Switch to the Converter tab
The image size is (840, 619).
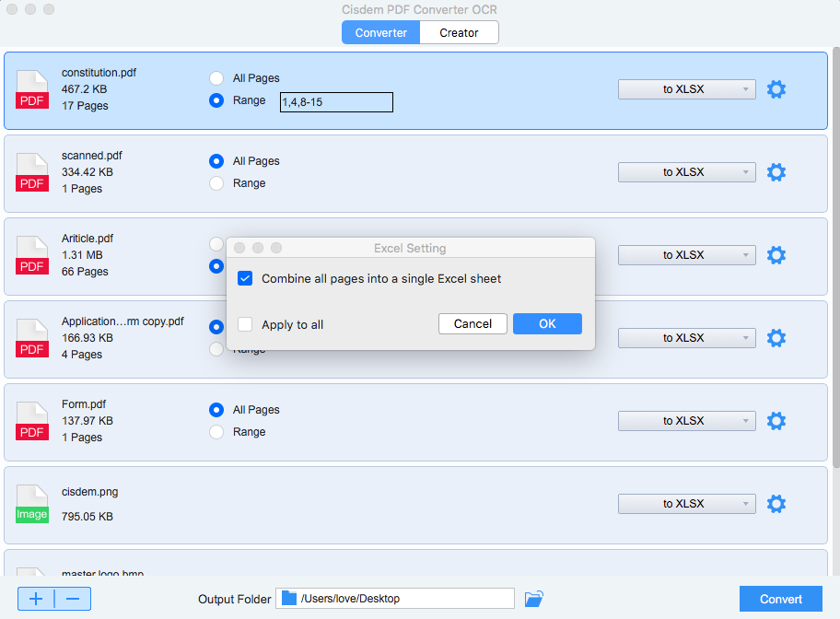381,32
